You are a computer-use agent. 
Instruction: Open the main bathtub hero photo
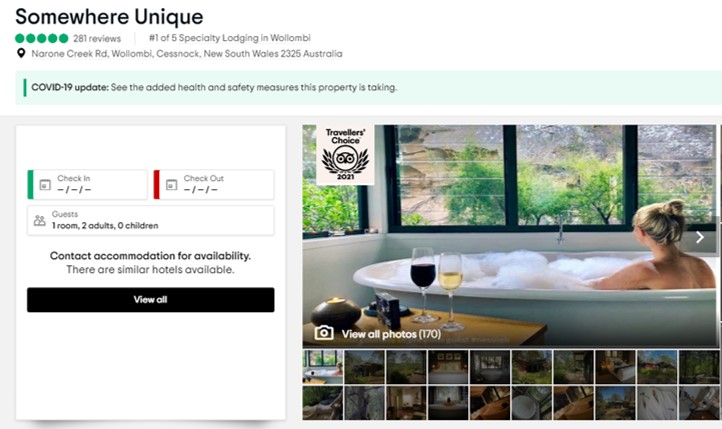[x=510, y=236]
